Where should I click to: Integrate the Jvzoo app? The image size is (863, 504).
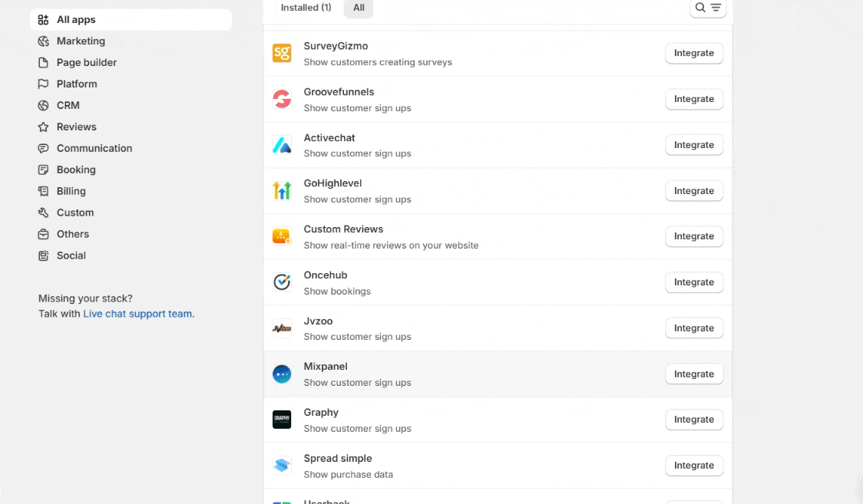point(694,328)
